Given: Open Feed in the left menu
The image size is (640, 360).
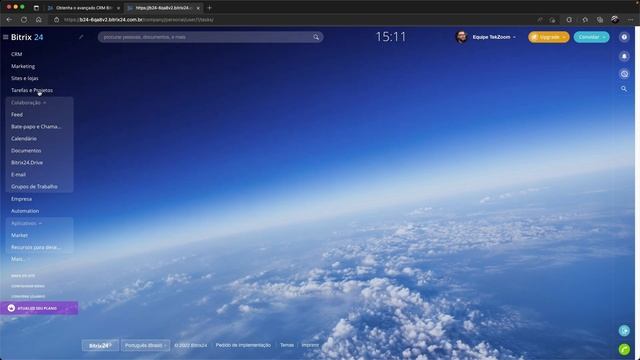Looking at the screenshot, I should coord(17,115).
